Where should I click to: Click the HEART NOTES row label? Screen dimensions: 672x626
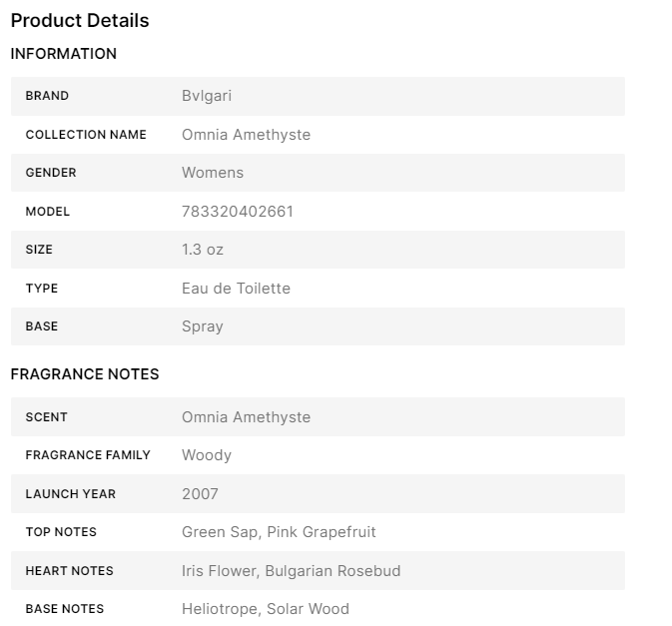(70, 571)
